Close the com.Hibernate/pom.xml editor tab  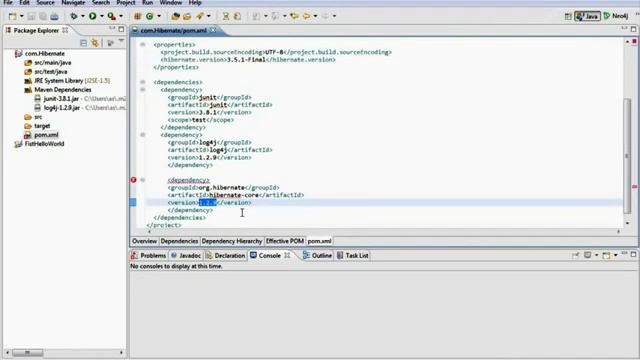213,31
